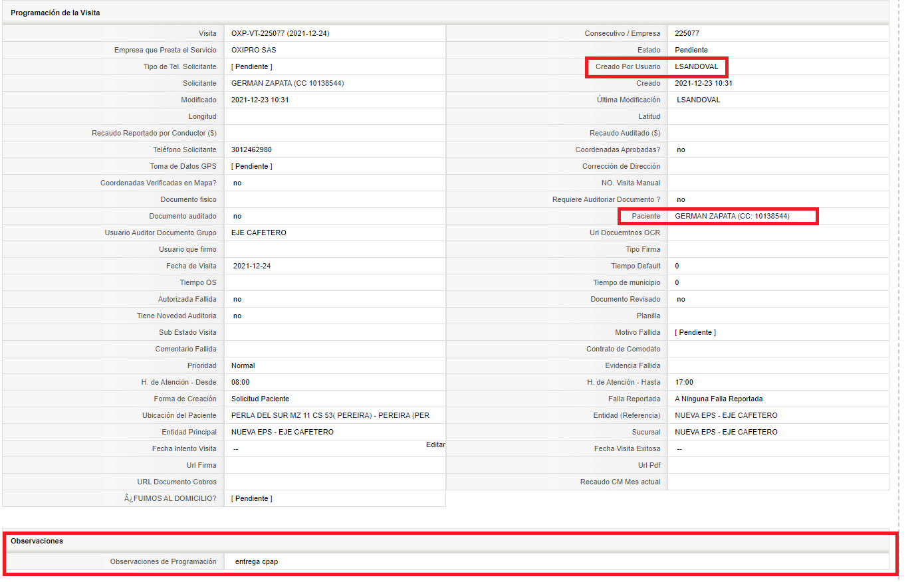924x582 pixels.
Task: Click Coordenadas Verificadas en Mapa value no
Action: click(x=237, y=183)
